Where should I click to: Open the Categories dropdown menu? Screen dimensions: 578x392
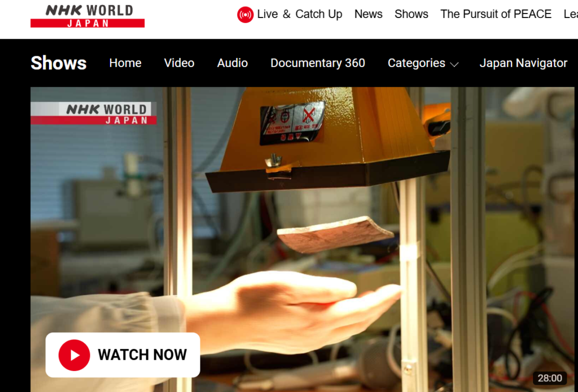[416, 63]
